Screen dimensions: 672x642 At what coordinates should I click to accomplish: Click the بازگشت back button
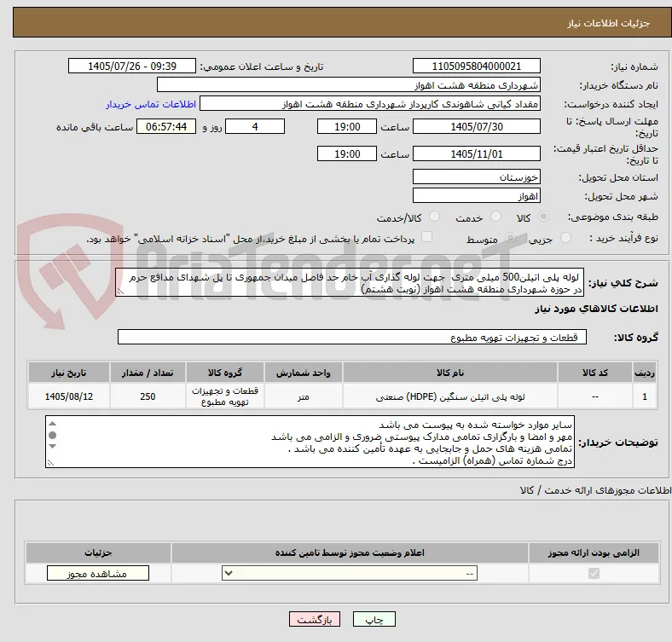tap(315, 620)
